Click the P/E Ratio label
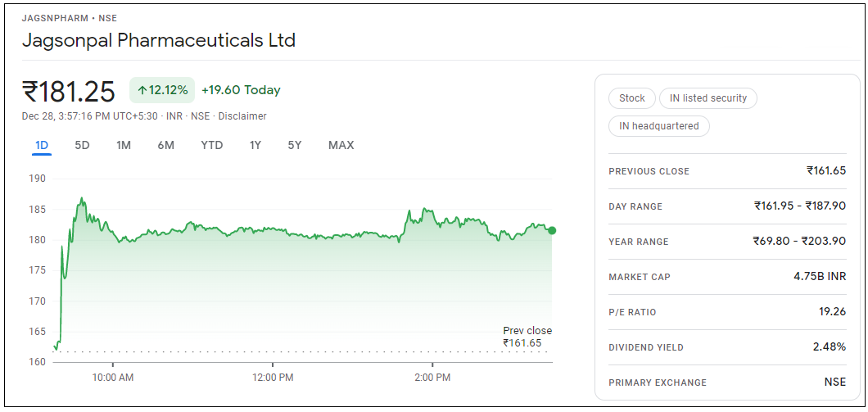 [632, 312]
